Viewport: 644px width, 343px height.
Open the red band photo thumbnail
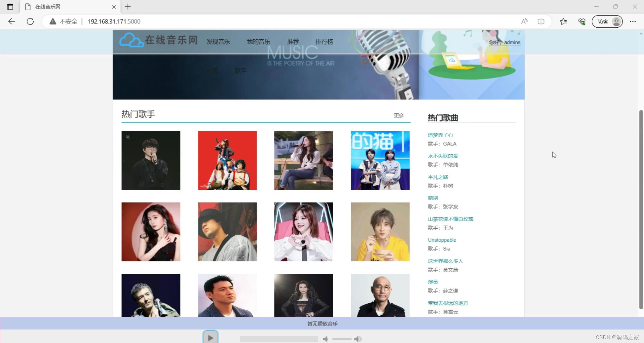pos(227,160)
